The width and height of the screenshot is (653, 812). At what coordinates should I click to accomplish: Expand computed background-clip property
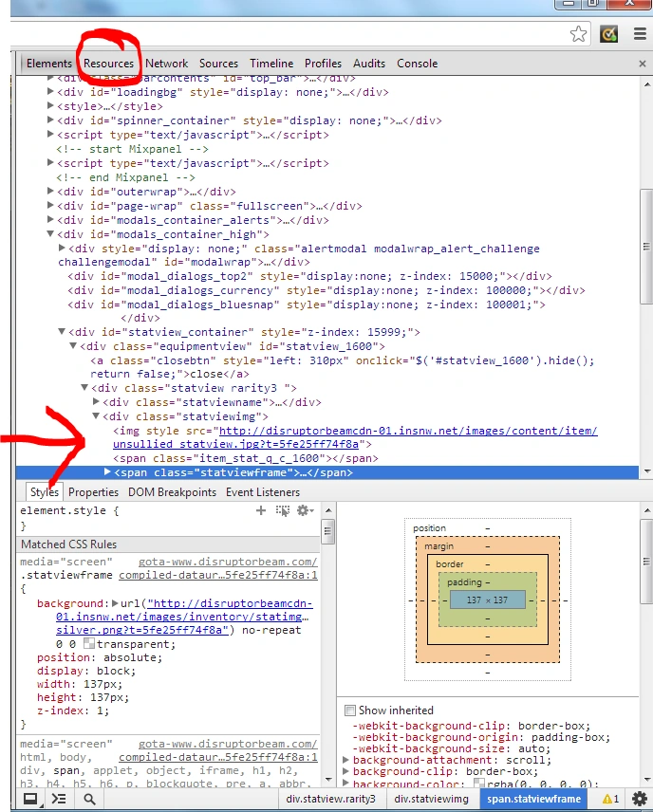click(346, 771)
